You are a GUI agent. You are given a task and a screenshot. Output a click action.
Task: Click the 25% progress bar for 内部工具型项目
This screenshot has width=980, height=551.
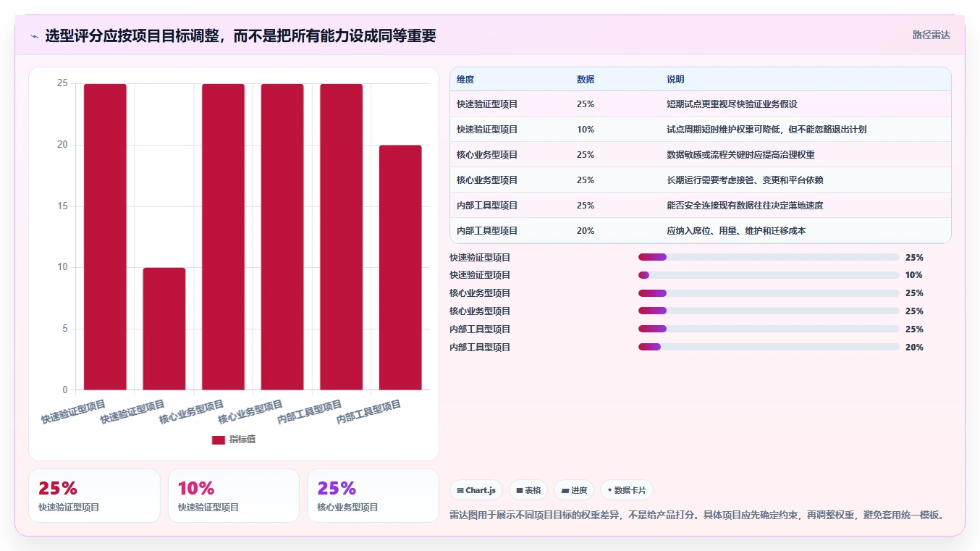tap(769, 329)
